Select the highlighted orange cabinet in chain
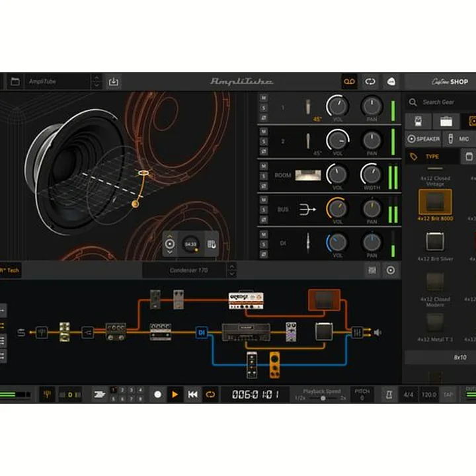Viewport: 476px width, 476px height. coord(324,300)
